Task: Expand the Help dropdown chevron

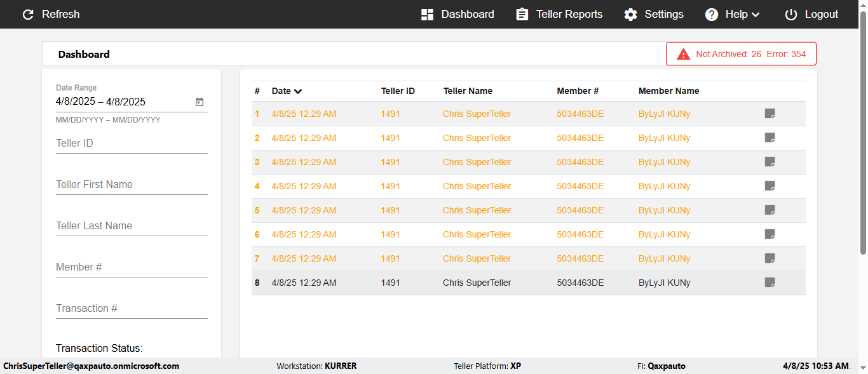Action: (x=756, y=15)
